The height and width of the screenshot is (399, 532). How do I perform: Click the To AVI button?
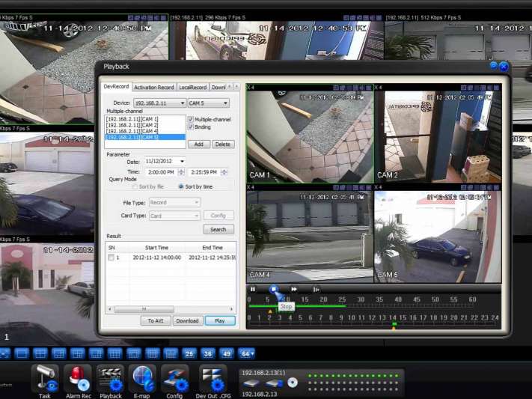click(155, 320)
